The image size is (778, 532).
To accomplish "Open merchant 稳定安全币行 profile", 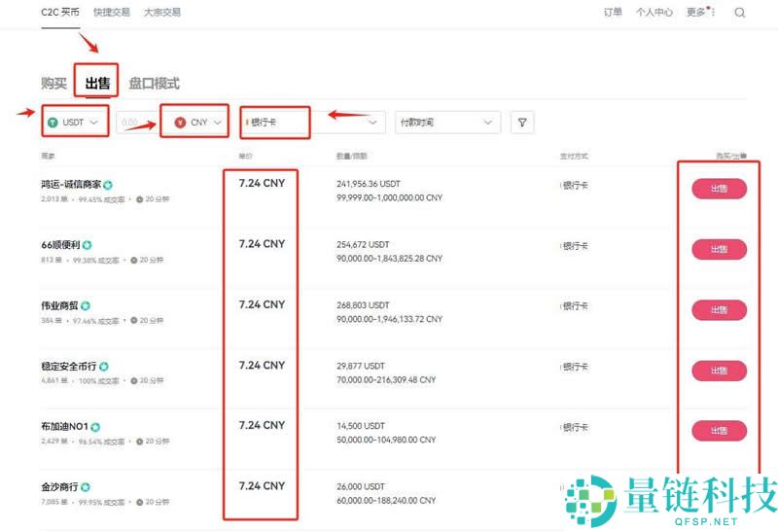I will pyautogui.click(x=69, y=366).
